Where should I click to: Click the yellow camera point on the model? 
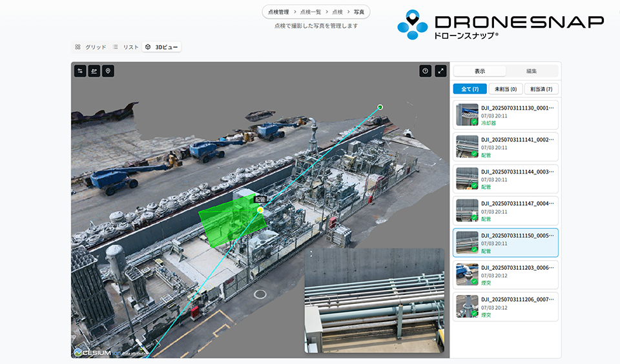pos(260,210)
